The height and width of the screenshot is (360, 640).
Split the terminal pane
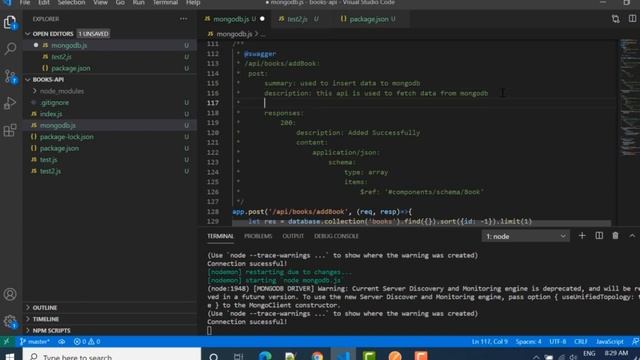[x=599, y=236]
